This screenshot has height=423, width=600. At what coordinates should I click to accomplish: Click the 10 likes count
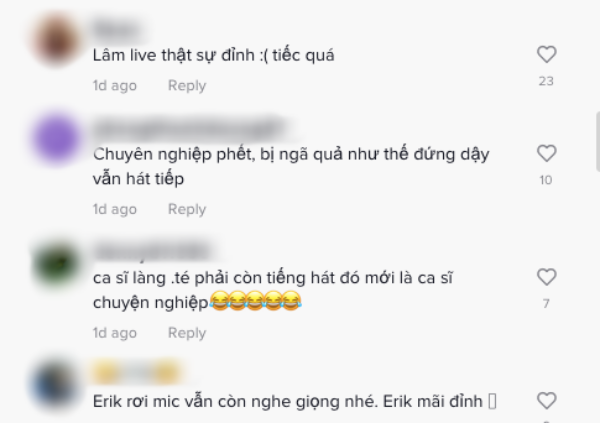tap(546, 180)
